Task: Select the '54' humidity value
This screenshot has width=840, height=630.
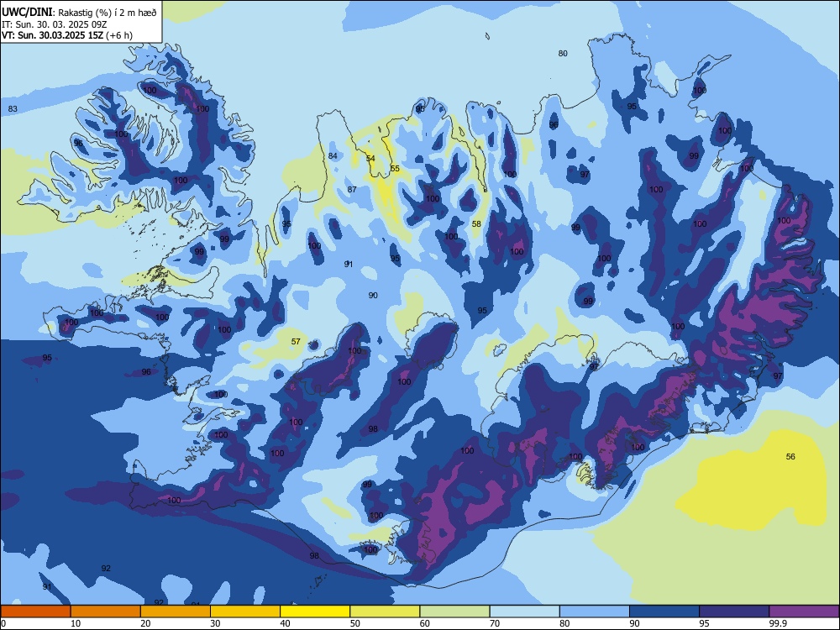Action: pyautogui.click(x=370, y=158)
